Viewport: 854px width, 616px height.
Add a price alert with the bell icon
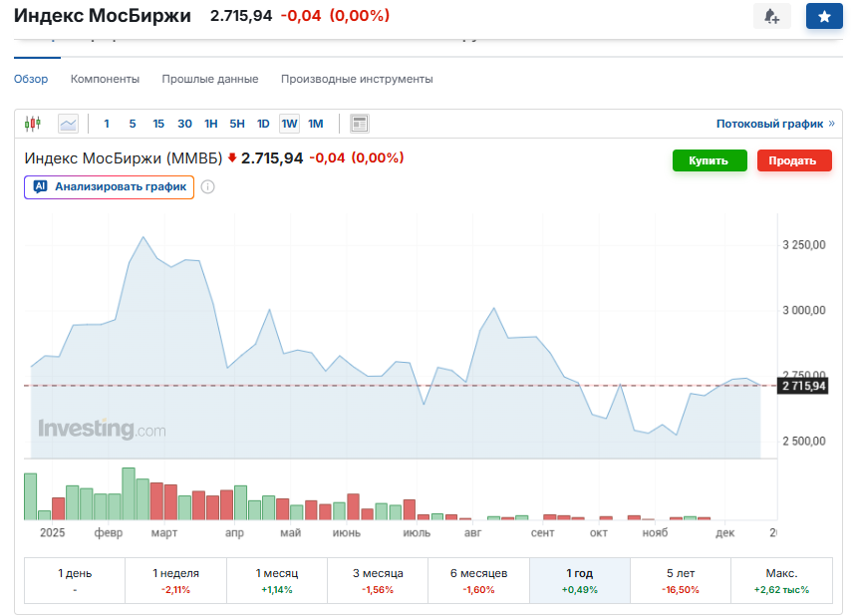[x=771, y=16]
